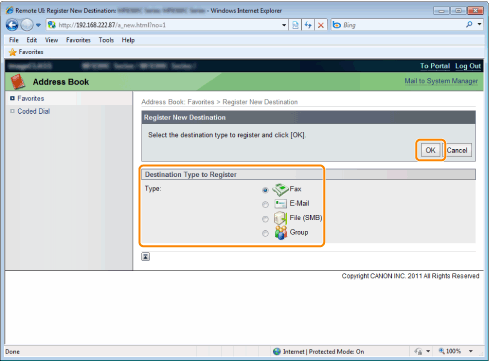Click the Group option label

coord(299,232)
